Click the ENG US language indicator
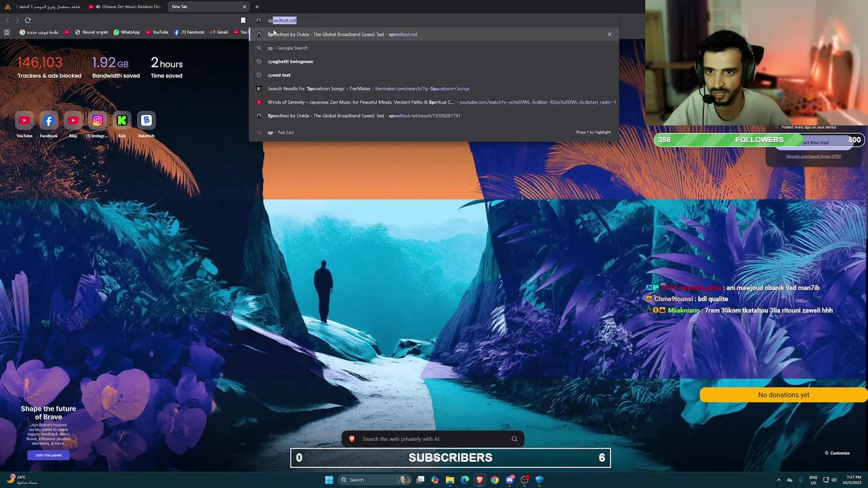Image resolution: width=868 pixels, height=488 pixels. pyautogui.click(x=813, y=480)
